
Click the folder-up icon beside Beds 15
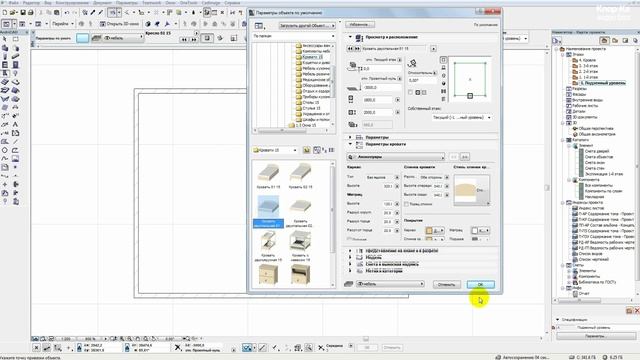point(307,150)
